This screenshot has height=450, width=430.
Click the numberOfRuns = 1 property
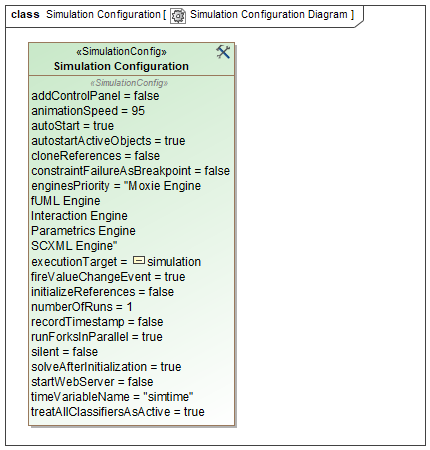point(82,307)
